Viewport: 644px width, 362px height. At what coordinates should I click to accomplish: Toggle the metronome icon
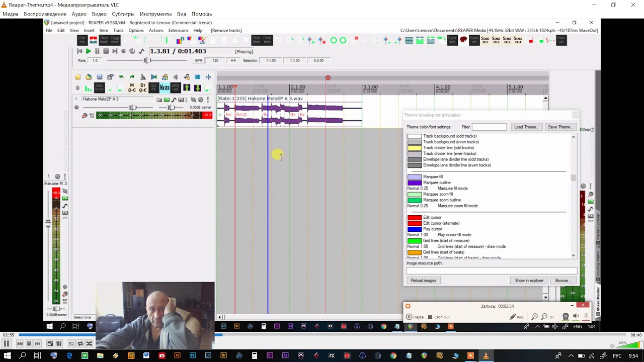click(x=143, y=77)
